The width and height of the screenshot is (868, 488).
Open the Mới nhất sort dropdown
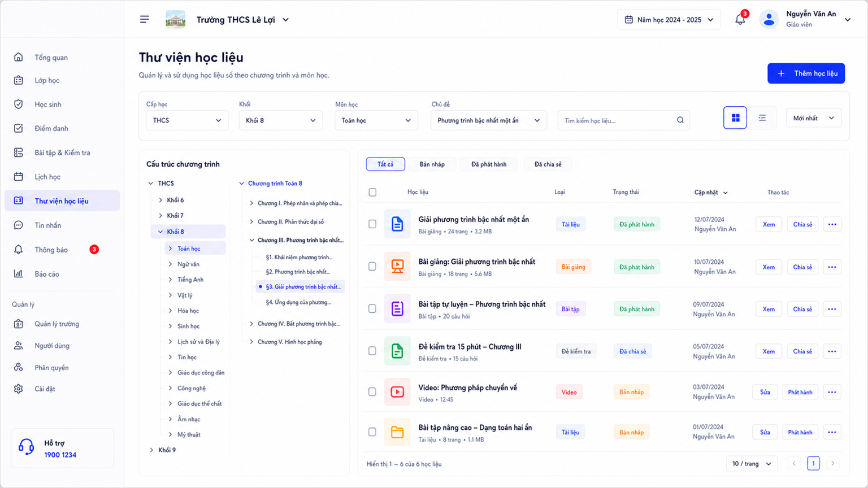point(814,118)
